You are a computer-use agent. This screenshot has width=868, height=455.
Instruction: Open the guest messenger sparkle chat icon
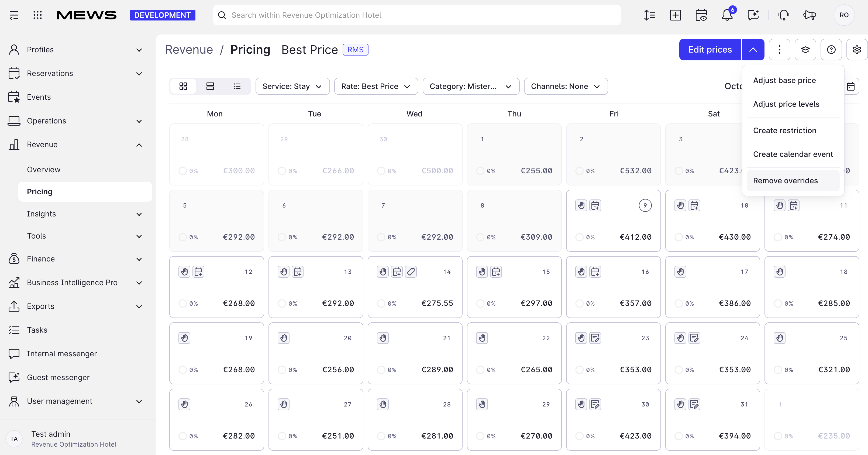point(753,15)
